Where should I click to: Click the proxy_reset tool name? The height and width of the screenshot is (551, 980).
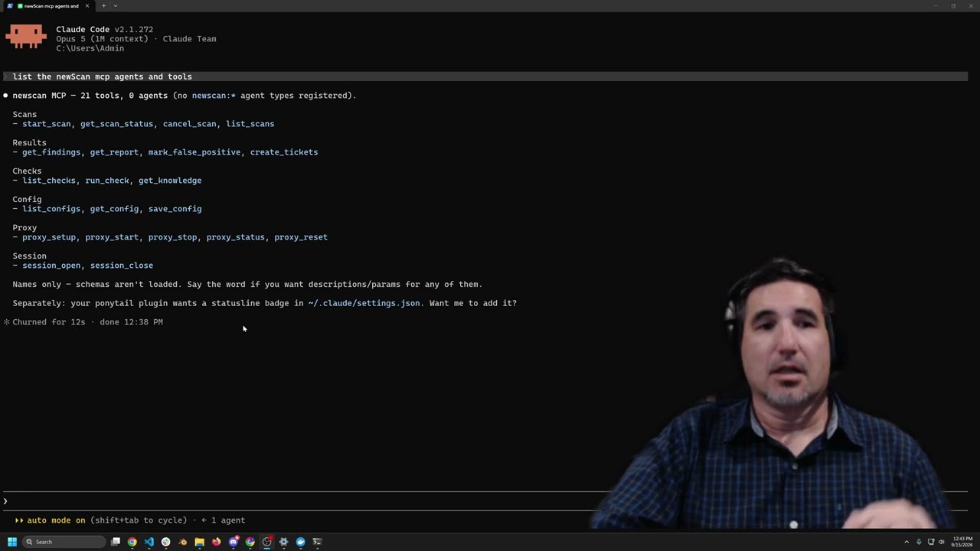pos(301,237)
